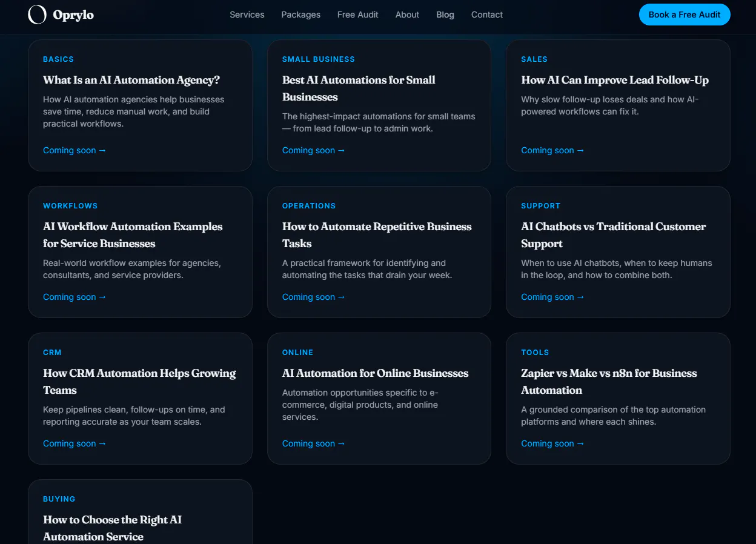Open How CRM Automation Helps Growing Teams
Screen dimensions: 756x544
[x=139, y=382]
